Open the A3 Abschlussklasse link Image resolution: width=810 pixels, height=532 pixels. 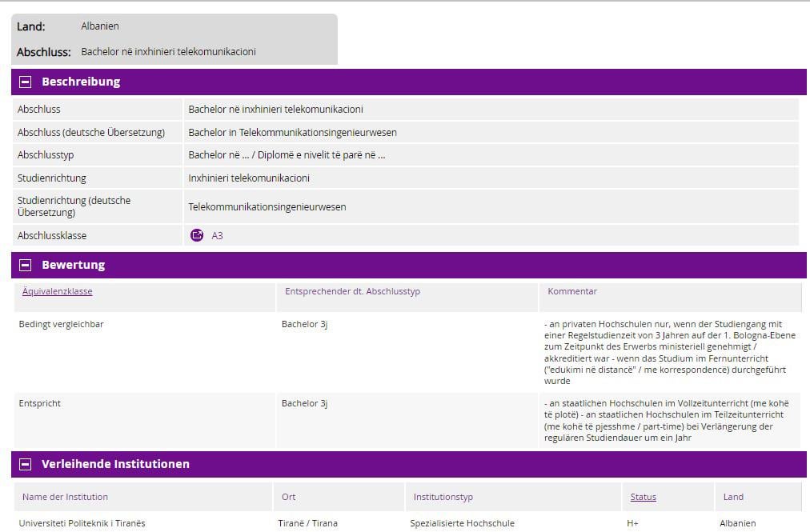(x=217, y=235)
